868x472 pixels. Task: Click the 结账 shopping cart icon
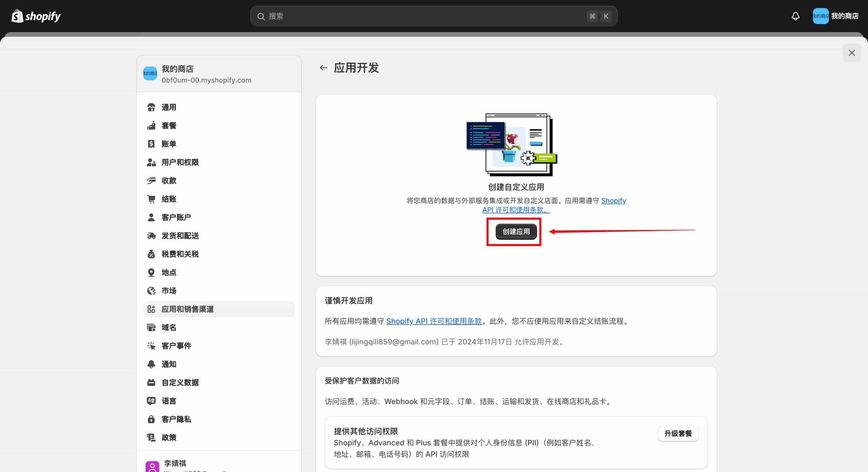click(151, 199)
